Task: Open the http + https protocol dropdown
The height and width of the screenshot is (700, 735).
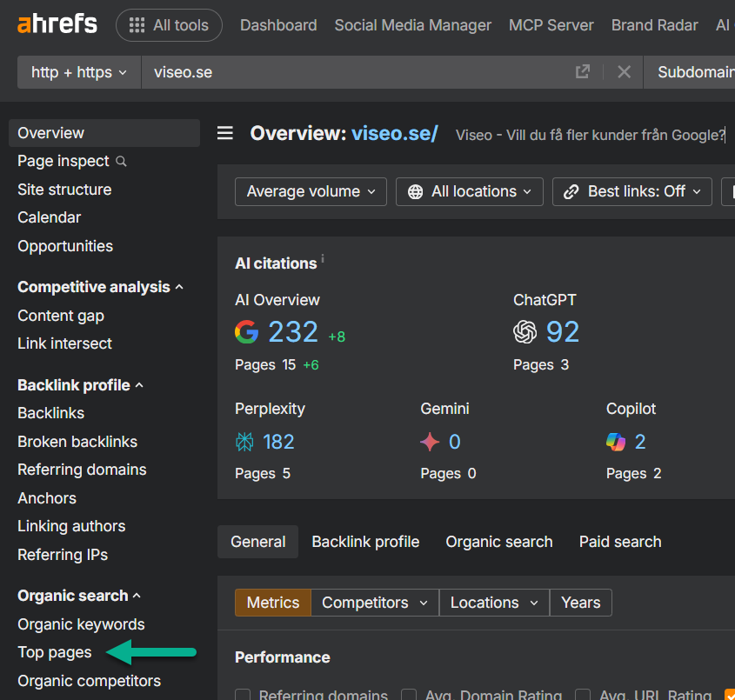Action: (79, 72)
